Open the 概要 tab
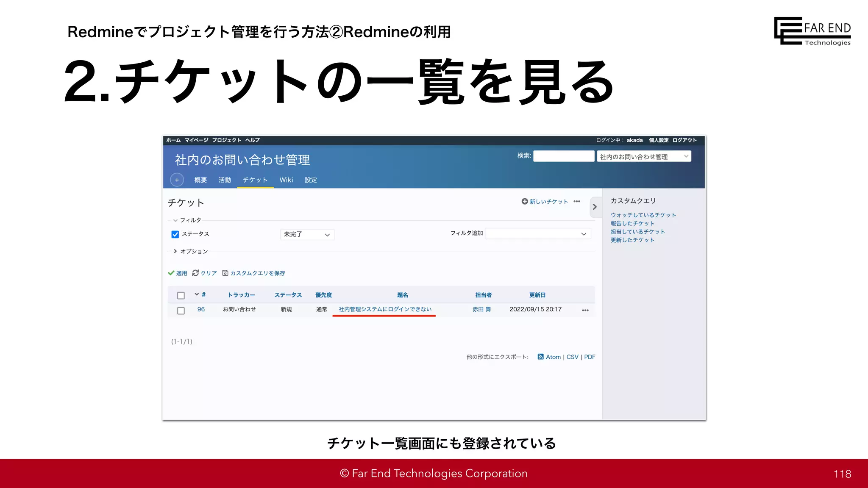 coord(200,180)
